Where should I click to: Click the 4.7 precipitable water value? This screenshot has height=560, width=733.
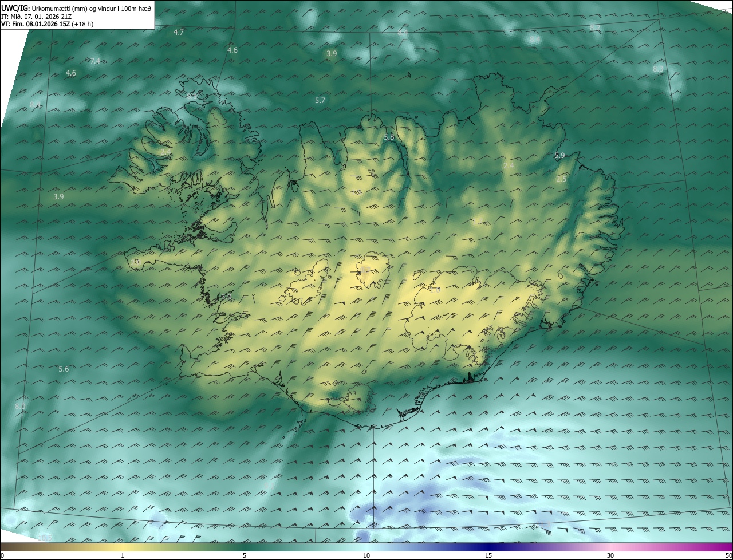coord(179,32)
